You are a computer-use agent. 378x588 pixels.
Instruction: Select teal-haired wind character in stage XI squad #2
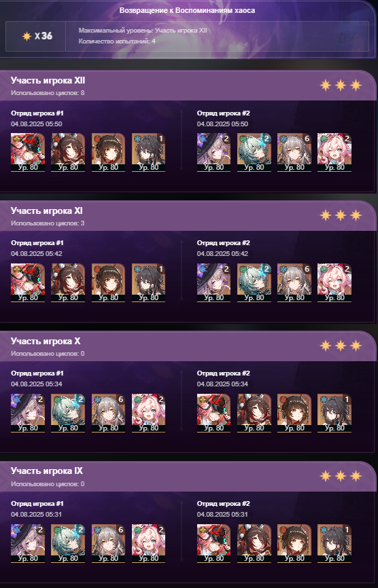click(x=254, y=282)
